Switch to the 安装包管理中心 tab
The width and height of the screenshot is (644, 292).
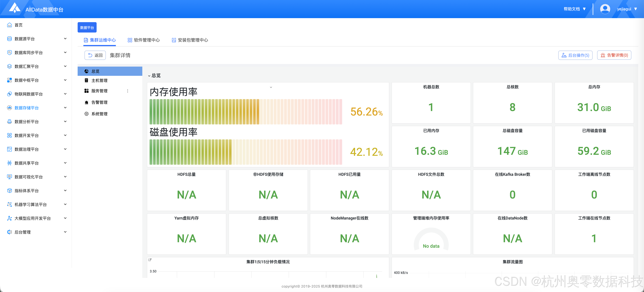point(190,40)
